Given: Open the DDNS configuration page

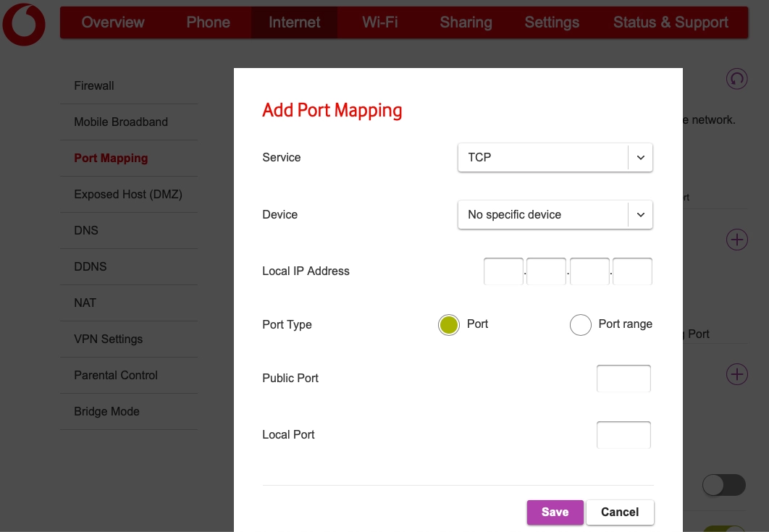Looking at the screenshot, I should (90, 266).
